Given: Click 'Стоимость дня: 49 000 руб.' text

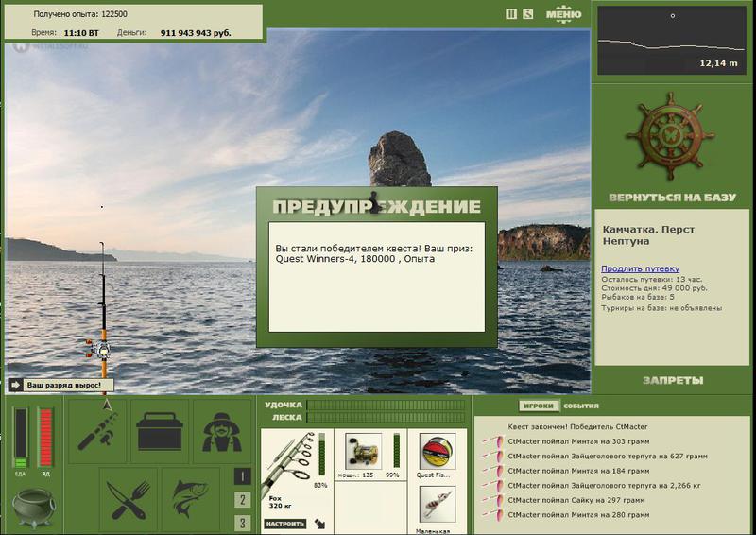Looking at the screenshot, I should pos(654,288).
